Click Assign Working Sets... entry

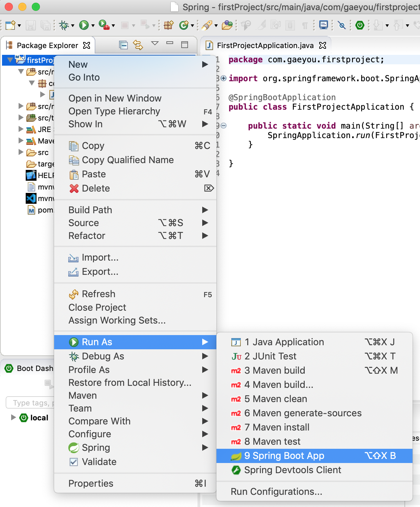click(135, 321)
